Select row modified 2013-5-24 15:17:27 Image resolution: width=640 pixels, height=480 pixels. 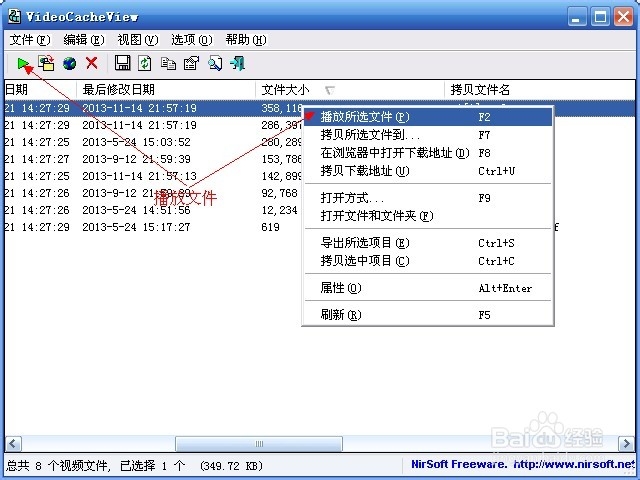coord(153,227)
